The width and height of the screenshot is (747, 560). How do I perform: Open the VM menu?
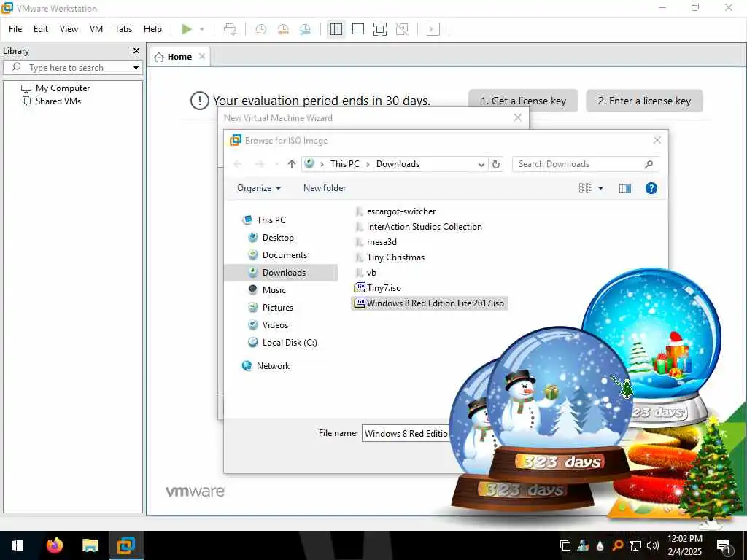pyautogui.click(x=96, y=29)
